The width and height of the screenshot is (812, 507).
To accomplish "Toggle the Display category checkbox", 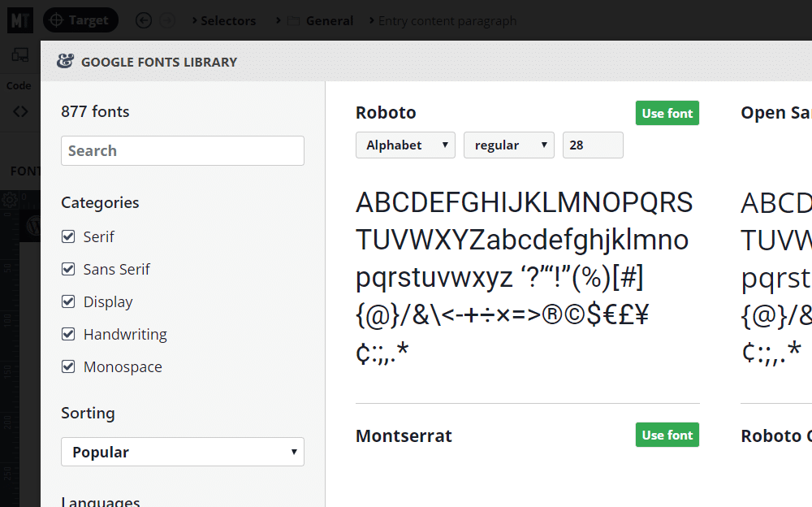I will tap(68, 301).
